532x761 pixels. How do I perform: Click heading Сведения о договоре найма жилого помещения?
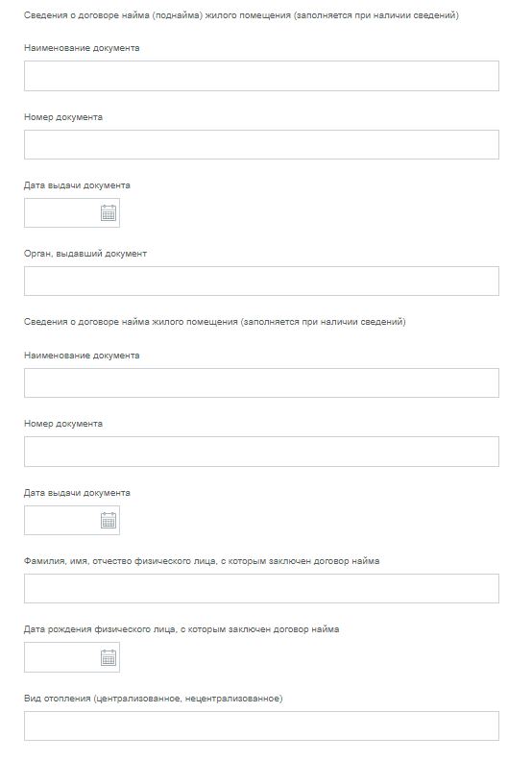(x=215, y=322)
